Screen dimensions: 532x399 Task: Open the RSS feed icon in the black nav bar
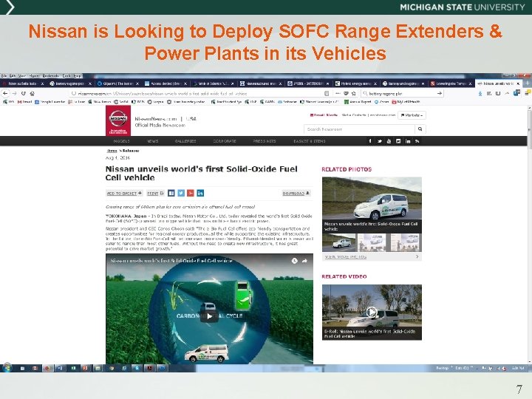click(417, 141)
